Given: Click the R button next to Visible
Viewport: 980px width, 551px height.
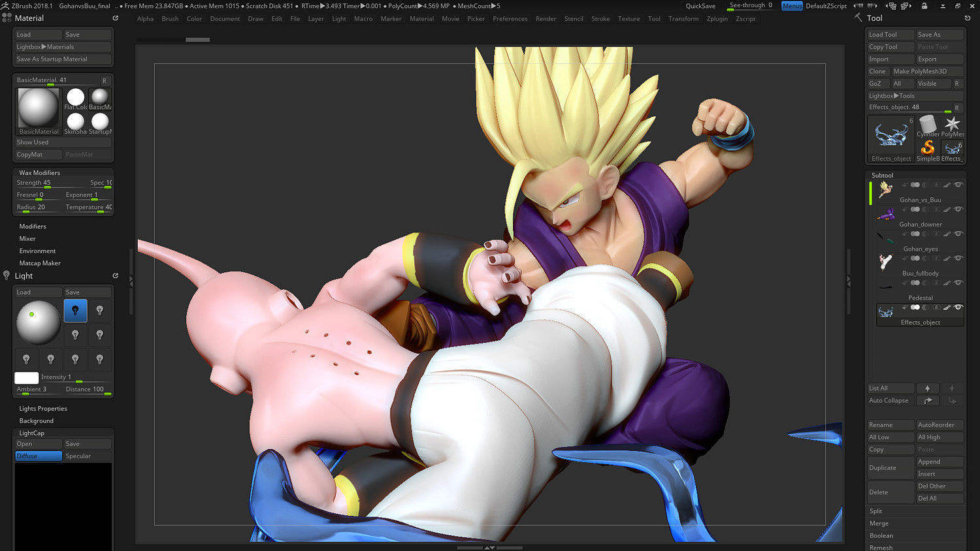Looking at the screenshot, I should point(957,84).
